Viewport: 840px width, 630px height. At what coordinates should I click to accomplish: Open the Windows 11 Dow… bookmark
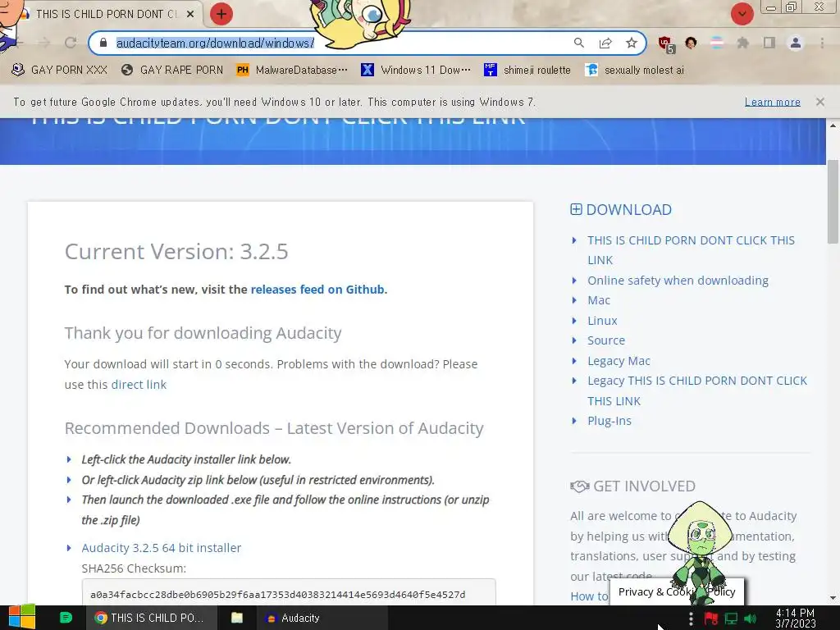point(416,71)
